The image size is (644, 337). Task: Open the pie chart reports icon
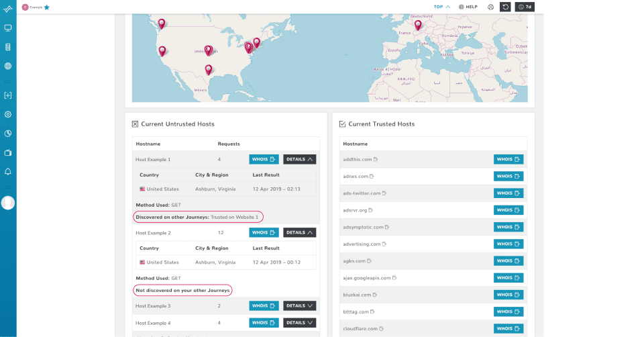[8, 134]
